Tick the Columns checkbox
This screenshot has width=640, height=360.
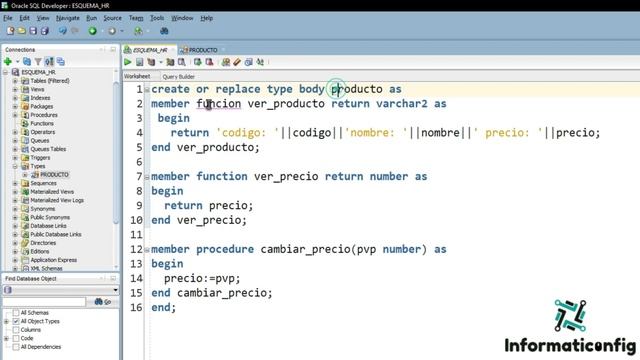pos(16,330)
